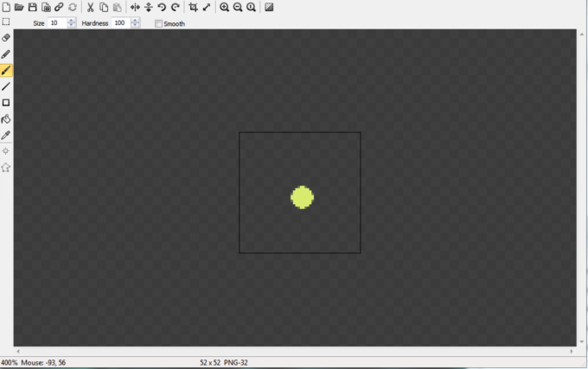Enable the Smooth checkbox
Viewport: 588px width, 369px height.
(x=158, y=23)
